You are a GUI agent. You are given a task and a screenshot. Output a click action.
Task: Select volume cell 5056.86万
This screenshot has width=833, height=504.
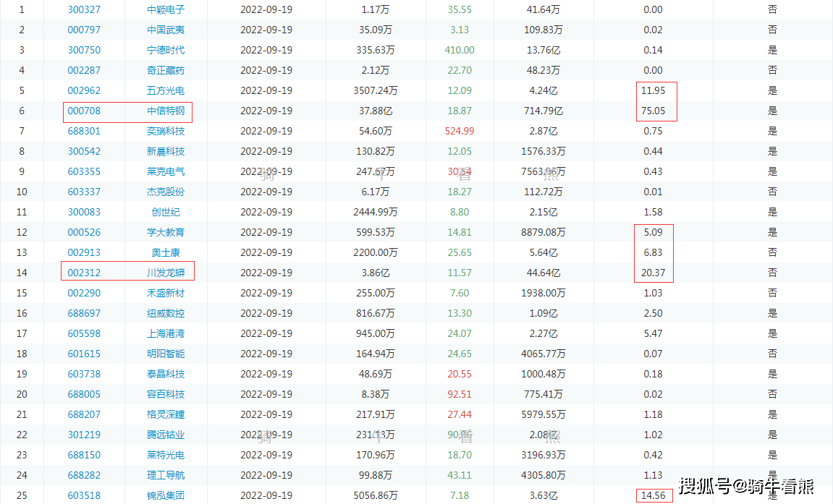click(x=376, y=495)
